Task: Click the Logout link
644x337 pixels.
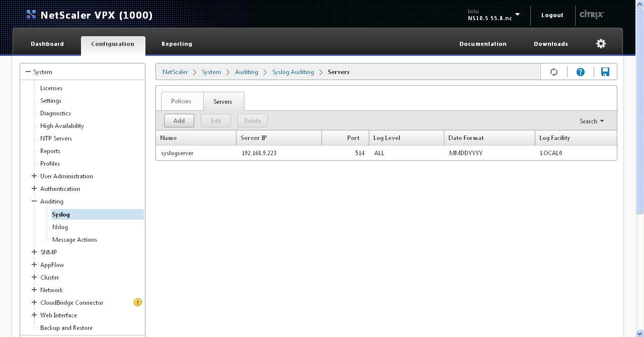Action: coord(552,15)
